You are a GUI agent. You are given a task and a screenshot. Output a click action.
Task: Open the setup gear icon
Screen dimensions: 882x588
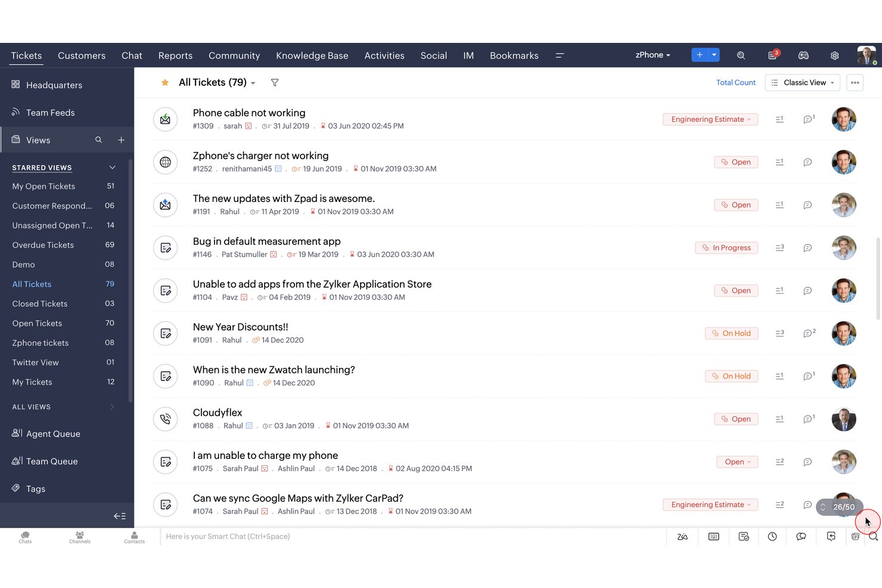834,55
